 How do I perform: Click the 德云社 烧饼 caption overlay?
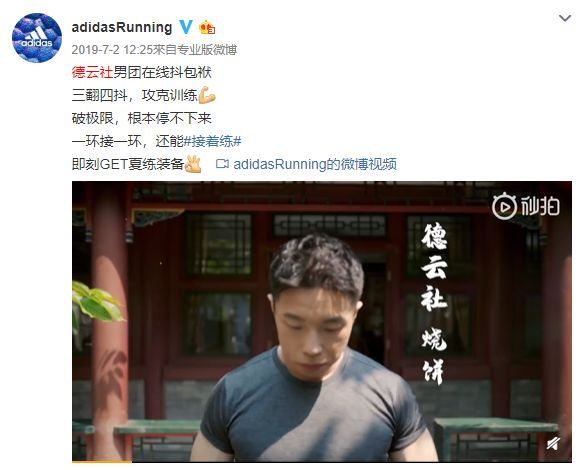coord(435,303)
